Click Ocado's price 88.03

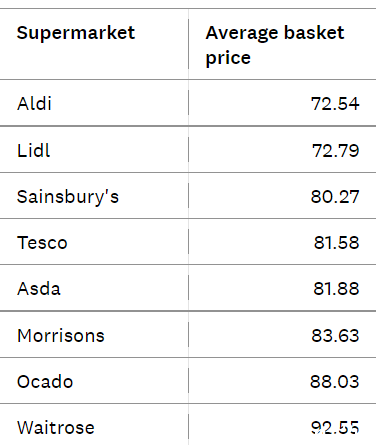click(335, 381)
